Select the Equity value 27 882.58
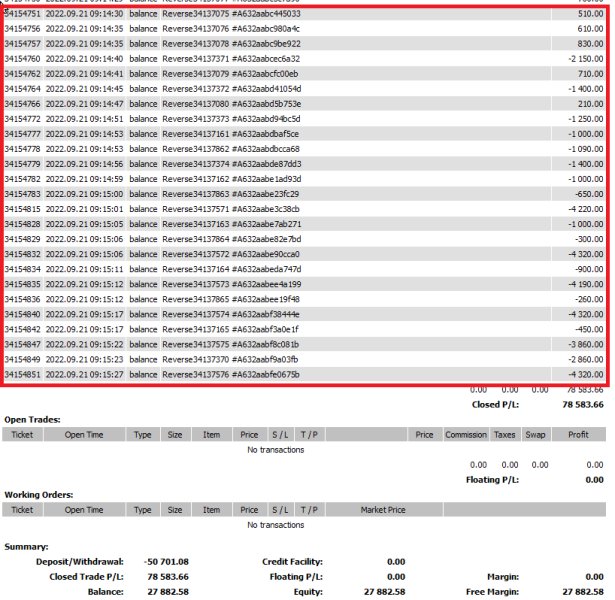 [384, 592]
